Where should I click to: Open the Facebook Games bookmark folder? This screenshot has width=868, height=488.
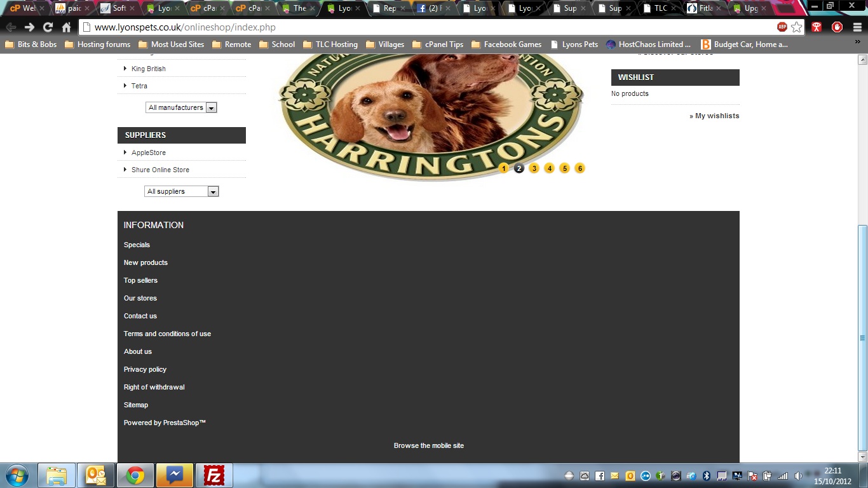click(x=506, y=44)
